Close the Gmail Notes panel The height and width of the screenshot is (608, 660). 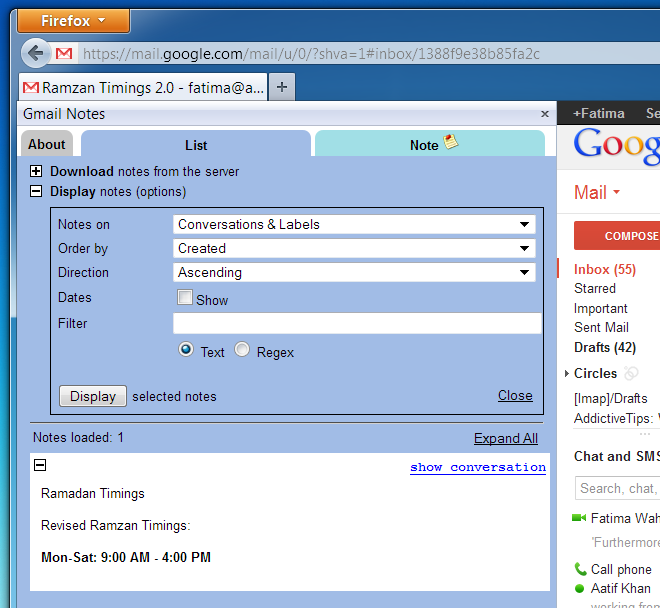[x=545, y=114]
